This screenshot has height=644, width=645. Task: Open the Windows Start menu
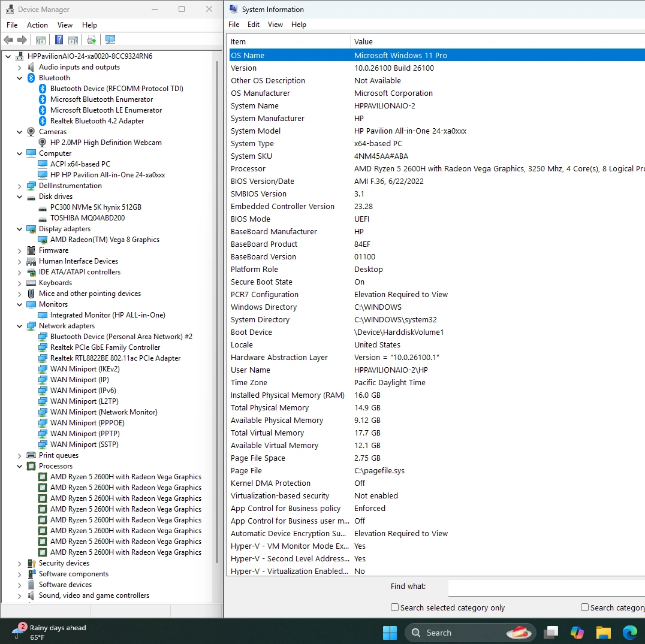click(x=390, y=633)
